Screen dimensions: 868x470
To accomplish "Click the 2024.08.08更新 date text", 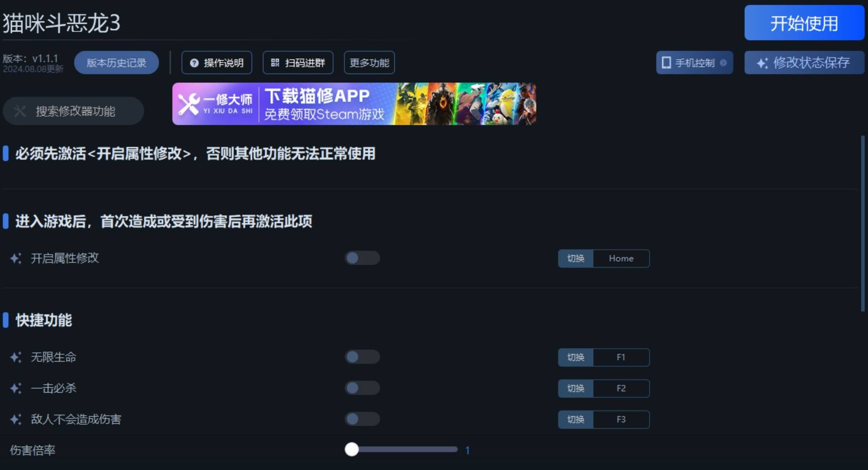I will [x=33, y=69].
